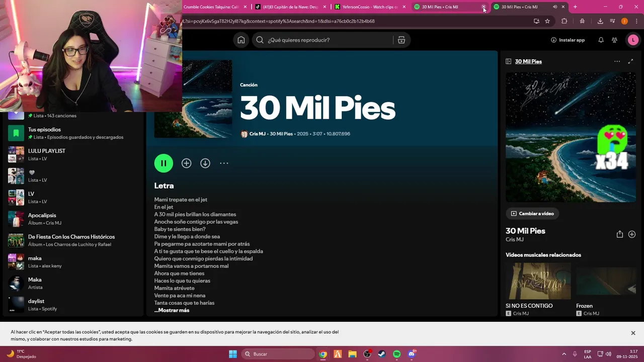Open SI NO ES CONTIGO video thumbnail
This screenshot has width=644, height=362.
(x=538, y=281)
